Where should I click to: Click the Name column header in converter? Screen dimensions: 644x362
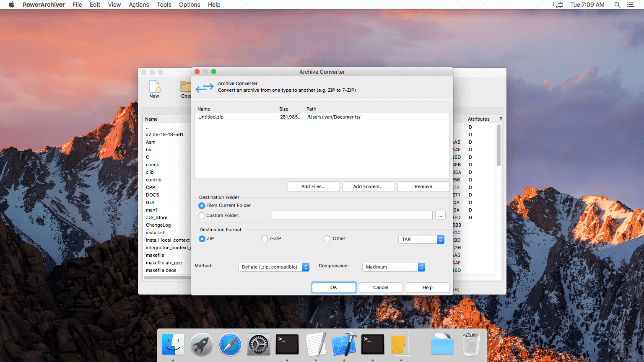pyautogui.click(x=204, y=109)
